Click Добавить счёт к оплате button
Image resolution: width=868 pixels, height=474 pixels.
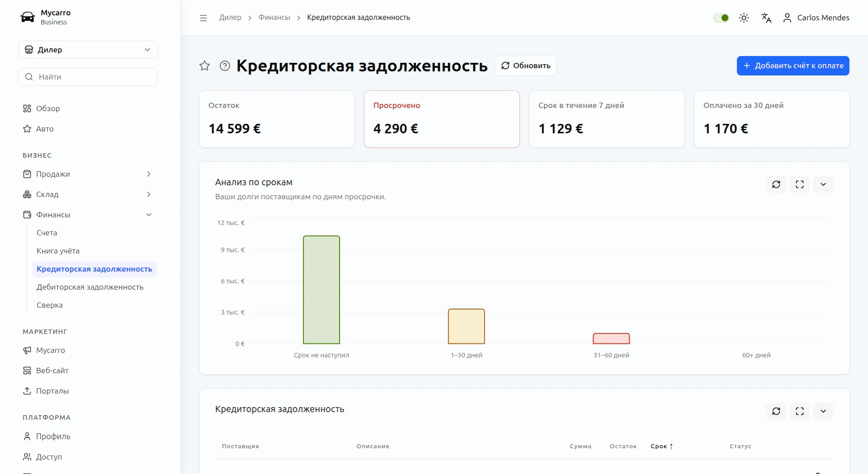tap(793, 66)
